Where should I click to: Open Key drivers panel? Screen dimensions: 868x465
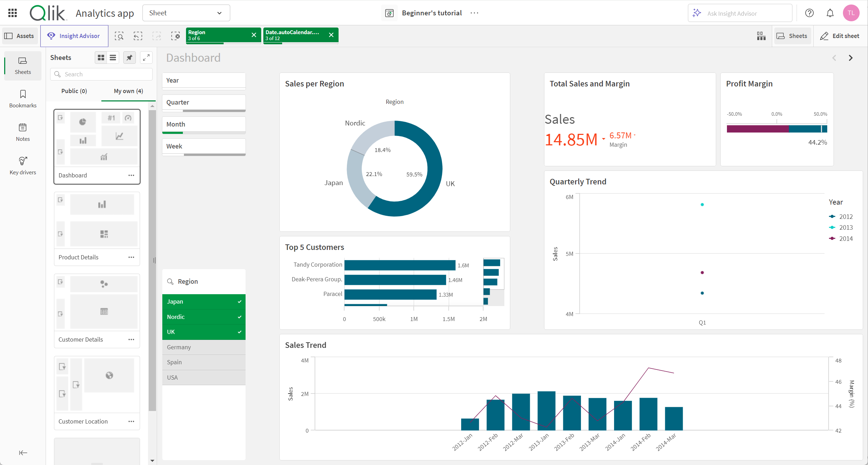[x=22, y=167]
